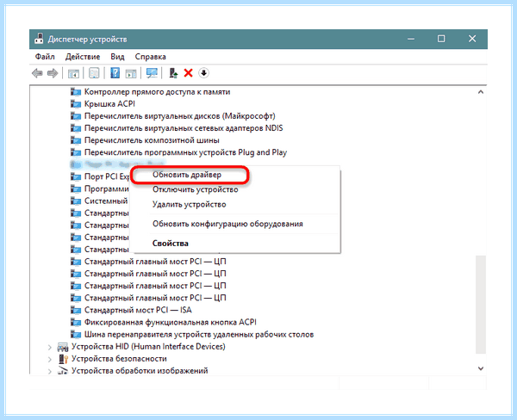Select Устройства обработки изображений label
Screen dimensions: 517x420
(140, 371)
